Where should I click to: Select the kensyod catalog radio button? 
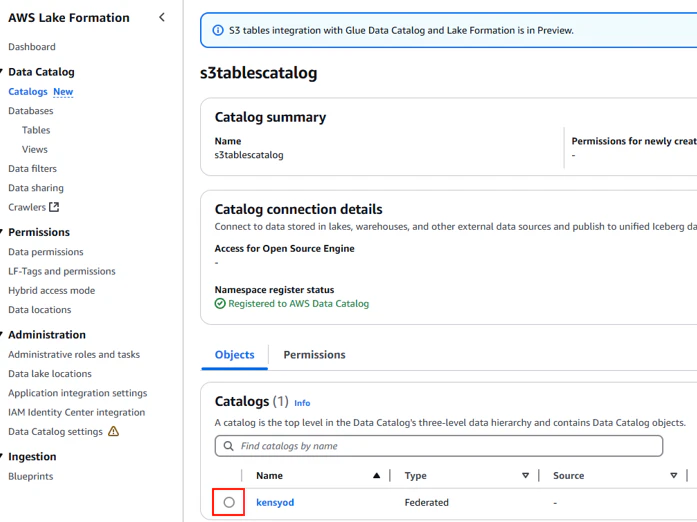[229, 502]
